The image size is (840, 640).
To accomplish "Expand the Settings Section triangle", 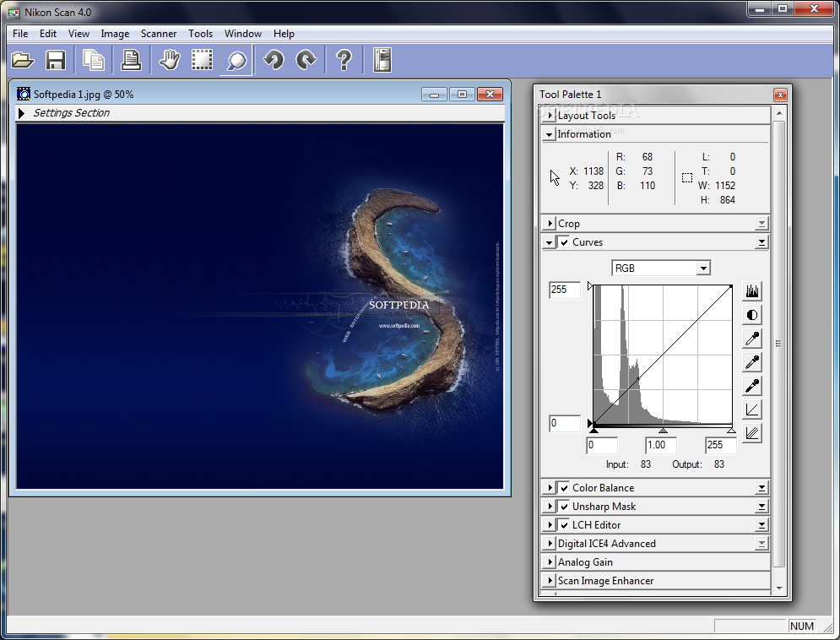I will tap(21, 113).
